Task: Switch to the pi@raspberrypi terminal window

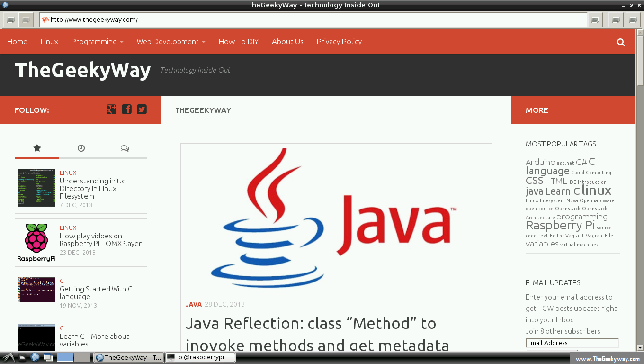Action: 200,358
